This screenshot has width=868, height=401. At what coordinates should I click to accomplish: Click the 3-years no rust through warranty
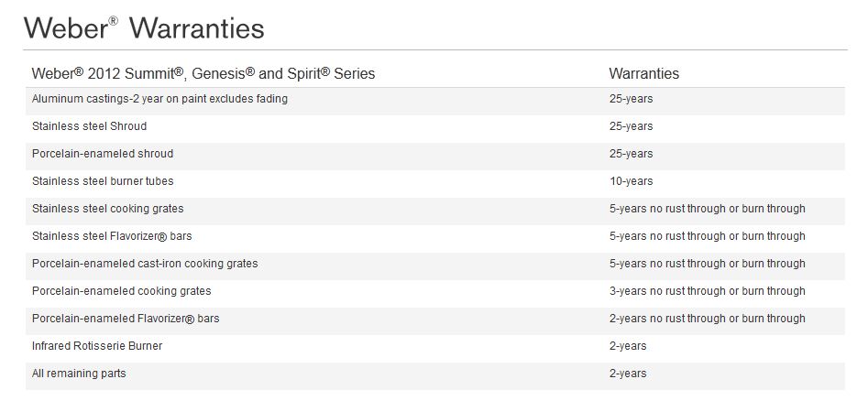pos(707,291)
